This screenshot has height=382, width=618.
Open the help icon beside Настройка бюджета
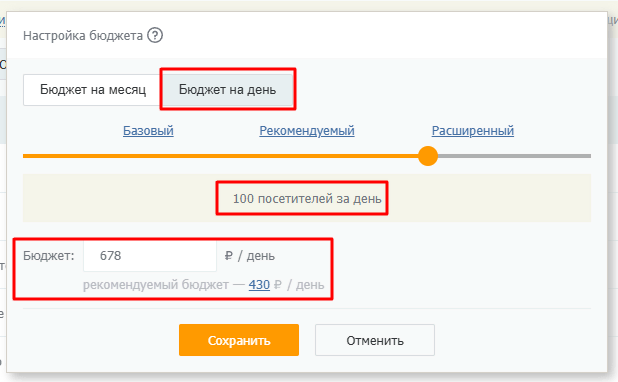155,35
